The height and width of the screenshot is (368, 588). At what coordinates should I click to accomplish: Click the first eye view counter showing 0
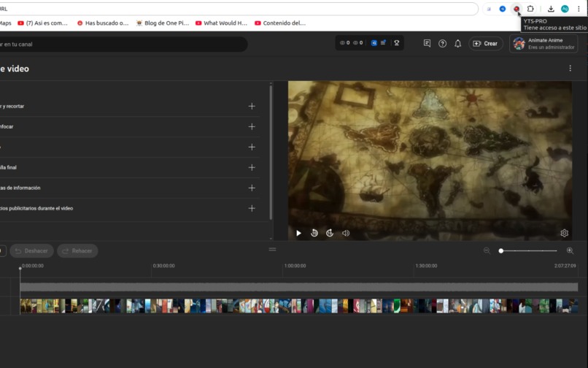click(x=345, y=43)
